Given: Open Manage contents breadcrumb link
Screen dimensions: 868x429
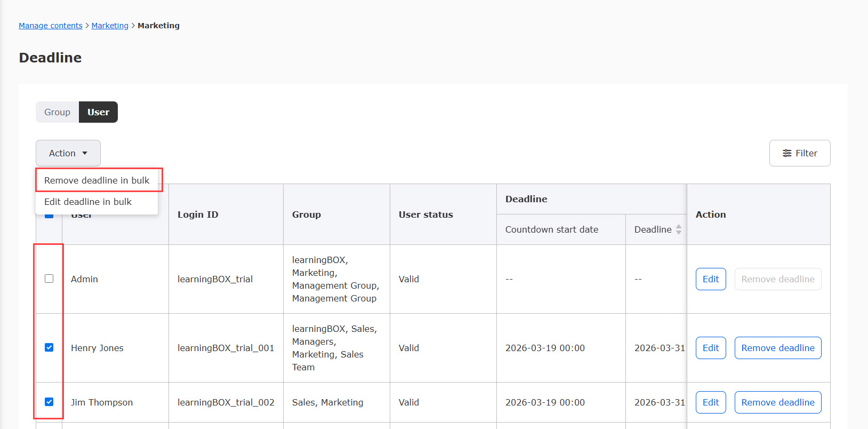Looking at the screenshot, I should point(51,26).
